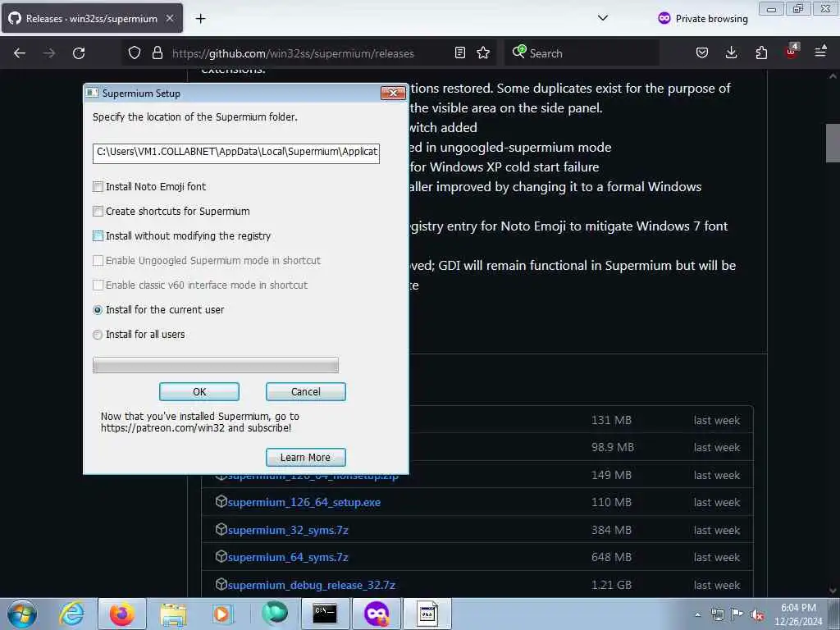The image size is (840, 630).
Task: Switch to command prompt taskbar icon
Action: [x=325, y=614]
